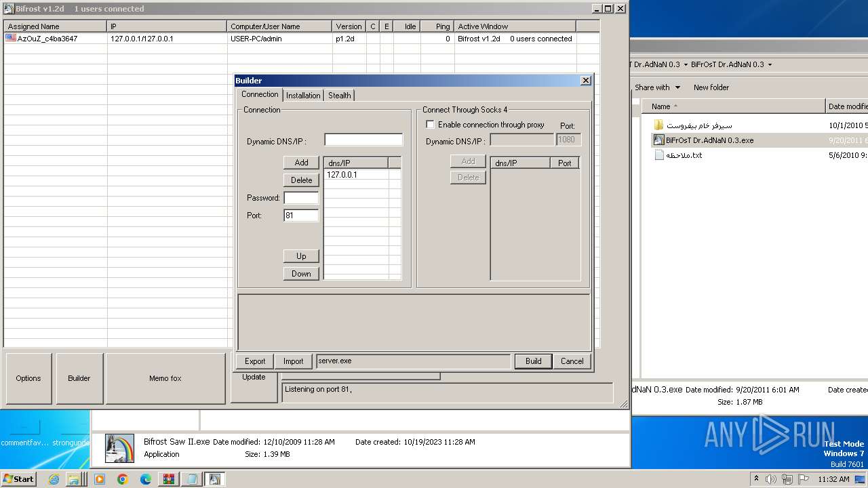Image resolution: width=868 pixels, height=488 pixels.
Task: Click the dns/IP column header in Connection list
Action: (x=356, y=163)
